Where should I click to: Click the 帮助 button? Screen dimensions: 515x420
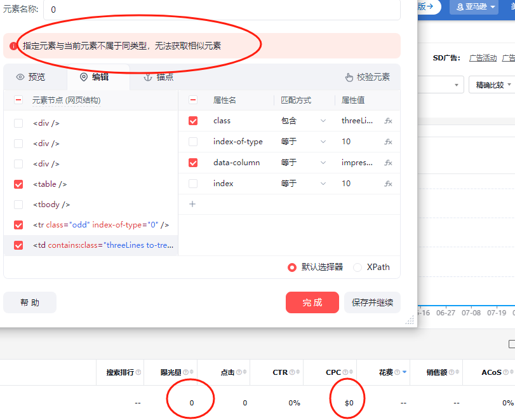click(30, 302)
